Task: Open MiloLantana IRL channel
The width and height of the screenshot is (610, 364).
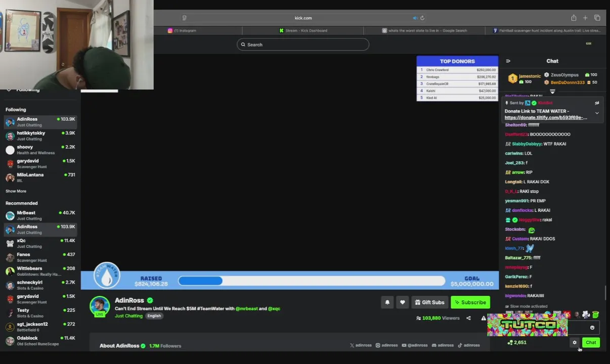Action: 40,177
